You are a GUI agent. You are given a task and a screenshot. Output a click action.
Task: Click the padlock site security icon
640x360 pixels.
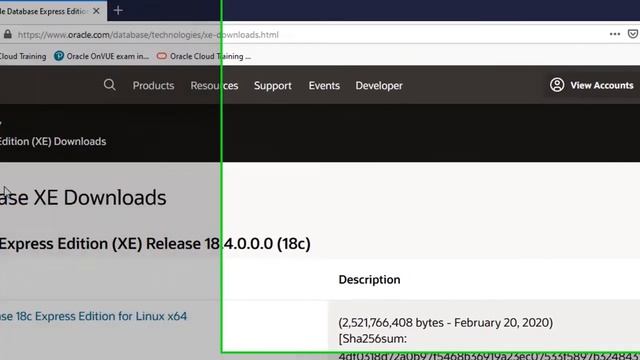tap(7, 34)
